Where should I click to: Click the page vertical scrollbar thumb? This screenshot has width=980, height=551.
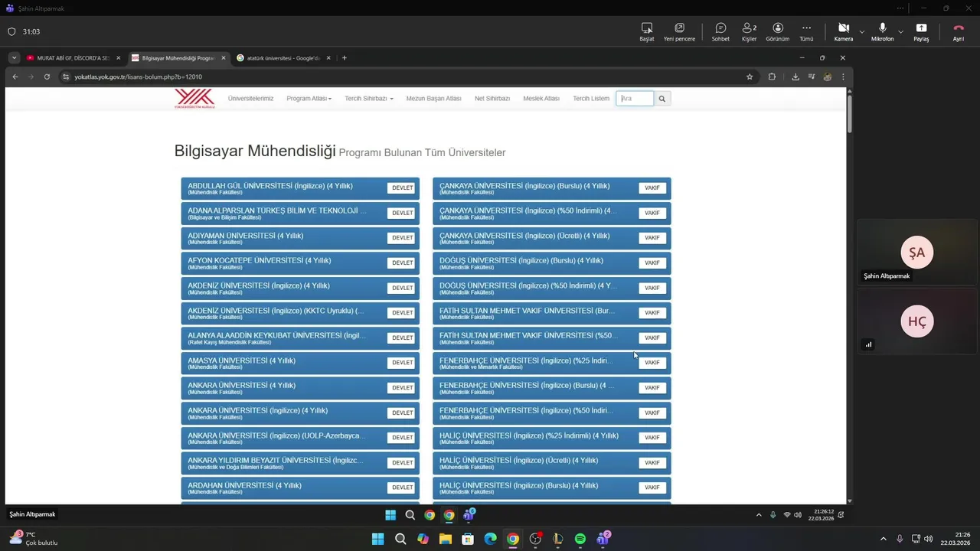[x=849, y=113]
